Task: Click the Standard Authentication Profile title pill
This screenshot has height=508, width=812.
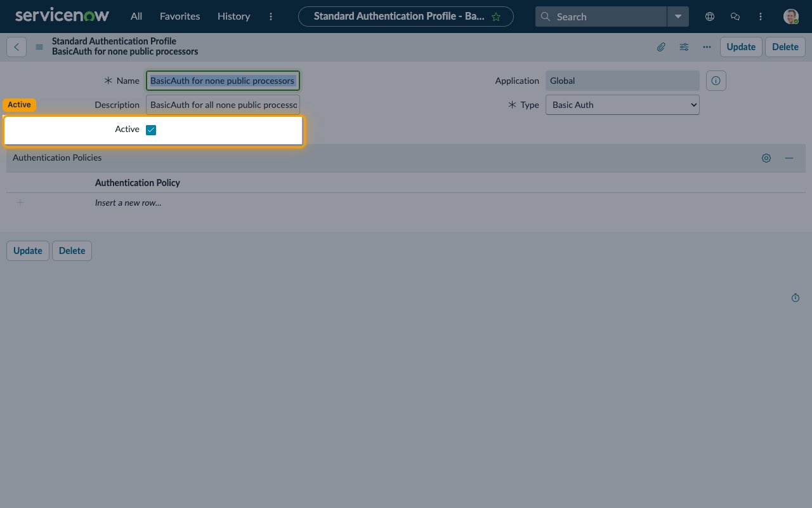Action: 406,17
